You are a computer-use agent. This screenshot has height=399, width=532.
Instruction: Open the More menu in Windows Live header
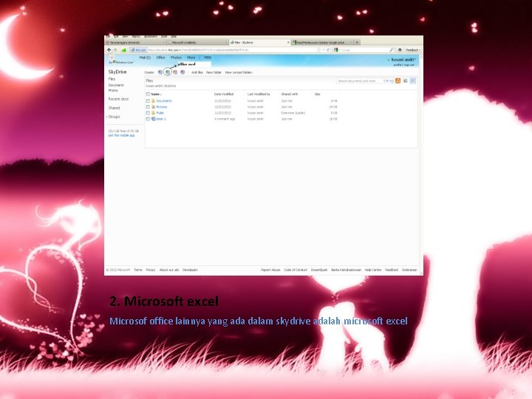tap(191, 58)
